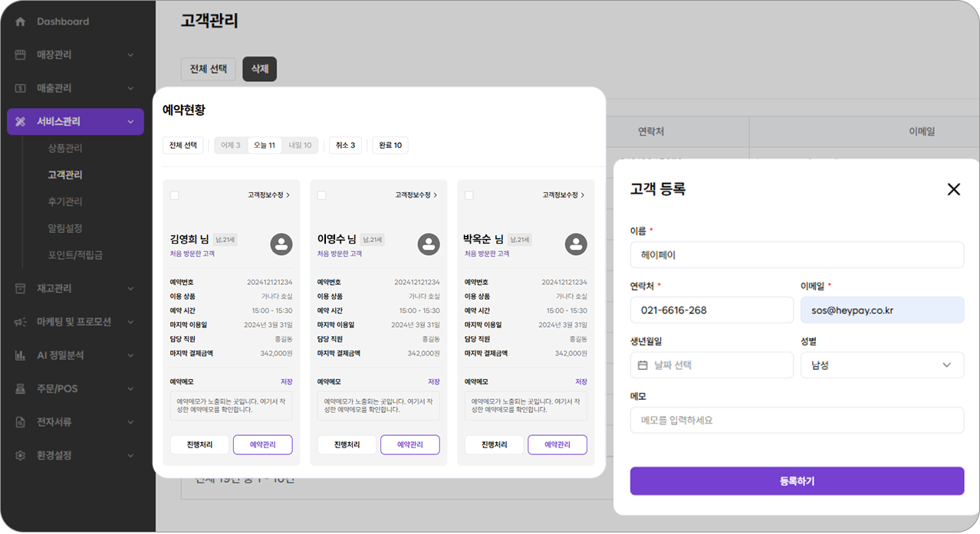Click 진행처리 on 이영수 card
The height and width of the screenshot is (534, 980).
(x=347, y=445)
